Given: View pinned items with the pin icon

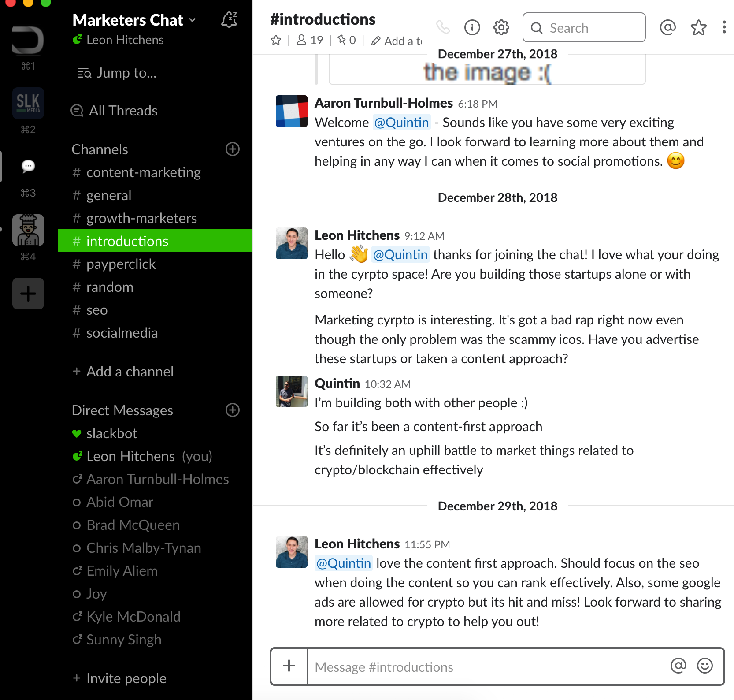Looking at the screenshot, I should [x=341, y=41].
